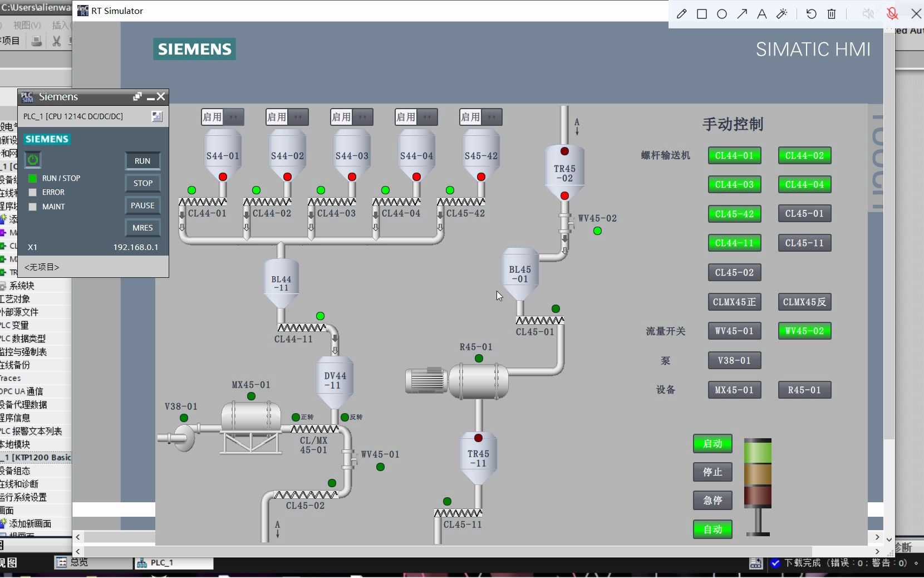Pick the arrow annotation tool
Viewport: 924px width, 578px height.
tap(742, 14)
